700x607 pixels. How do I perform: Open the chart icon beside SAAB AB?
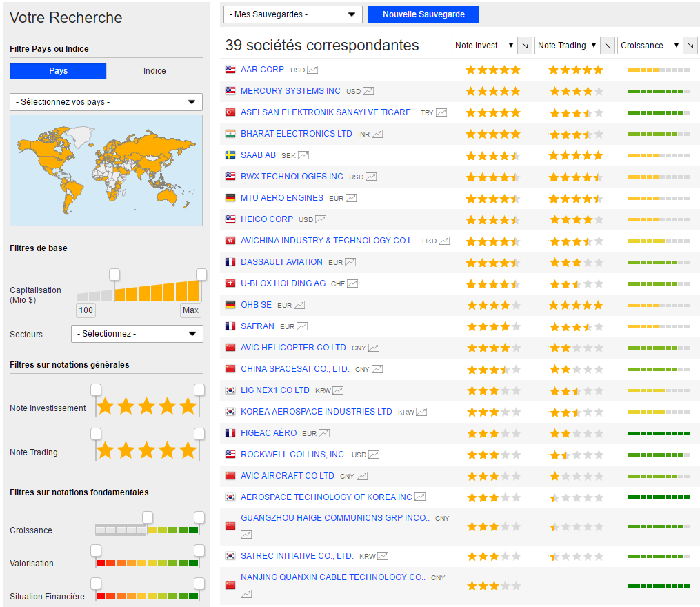point(303,155)
